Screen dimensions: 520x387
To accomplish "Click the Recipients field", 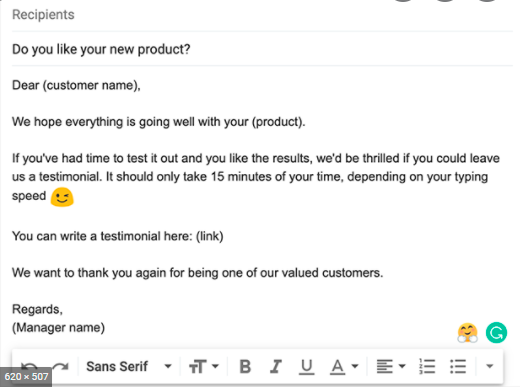I will tap(262, 15).
